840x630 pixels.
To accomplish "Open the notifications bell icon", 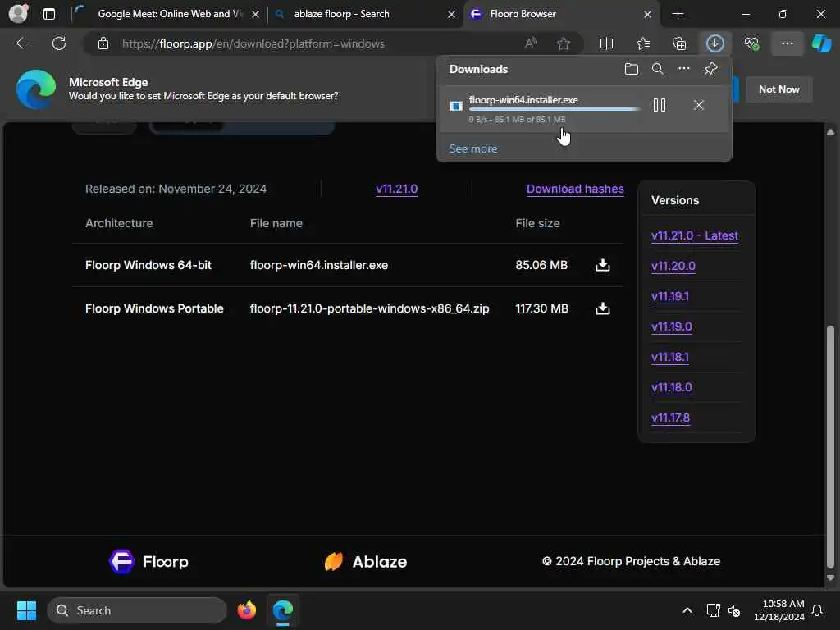I will [x=818, y=610].
